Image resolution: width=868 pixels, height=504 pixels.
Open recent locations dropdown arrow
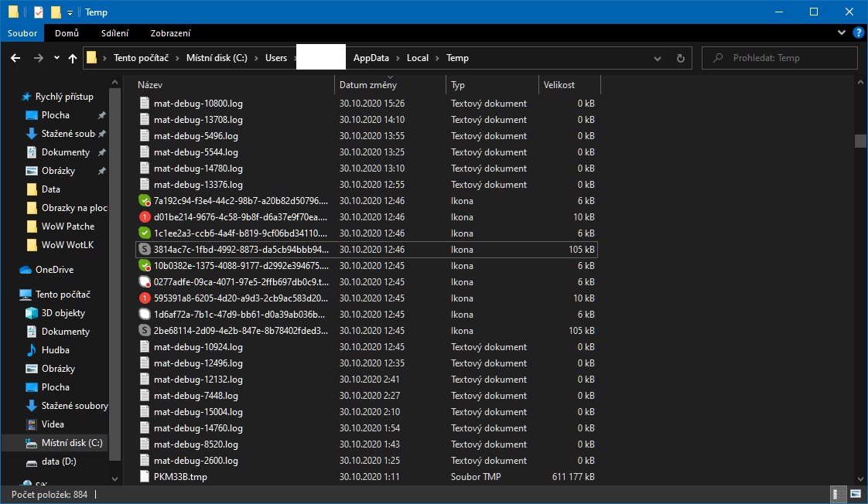point(56,58)
